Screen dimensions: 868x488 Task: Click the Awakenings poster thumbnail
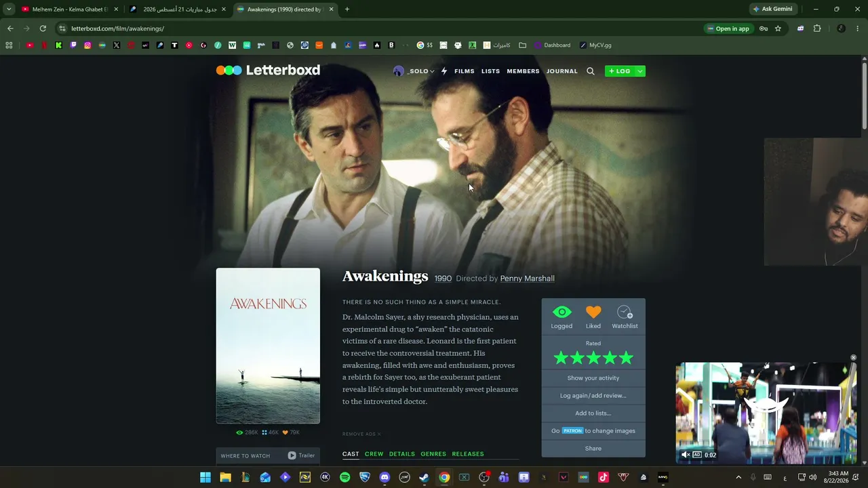click(268, 346)
